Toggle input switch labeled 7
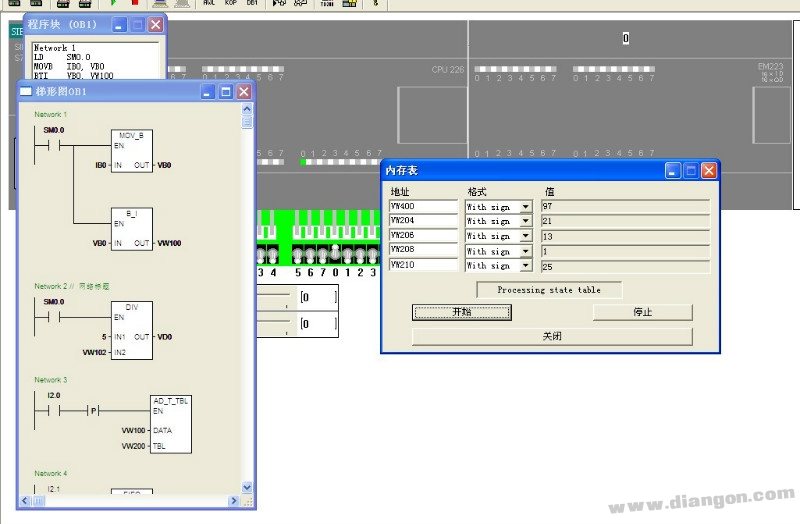Viewport: 800px width, 524px height. coord(322,254)
